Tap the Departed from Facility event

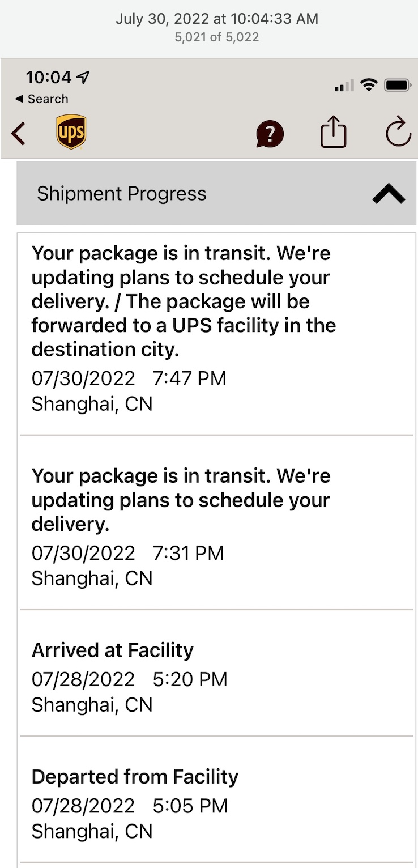216,799
